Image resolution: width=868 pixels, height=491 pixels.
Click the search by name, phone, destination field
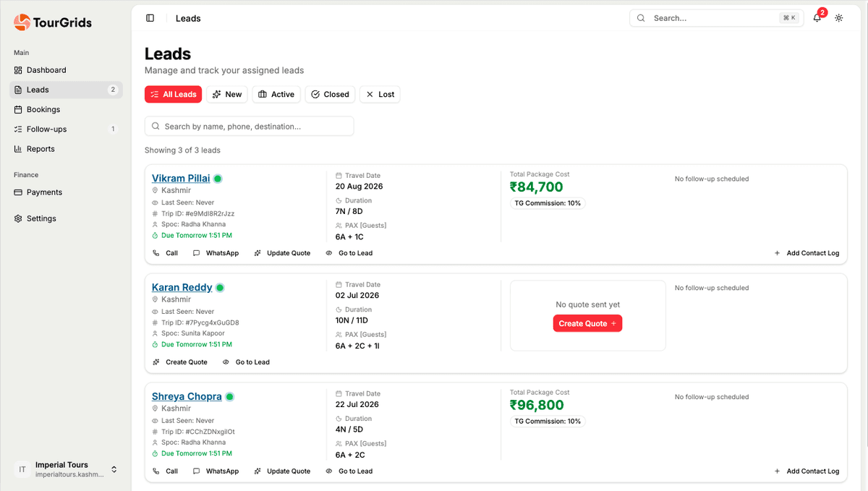click(249, 126)
